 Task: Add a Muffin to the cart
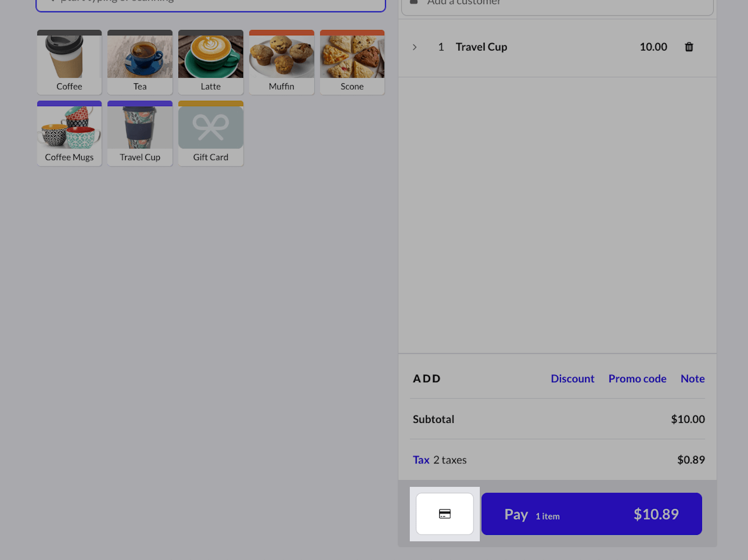[x=282, y=62]
